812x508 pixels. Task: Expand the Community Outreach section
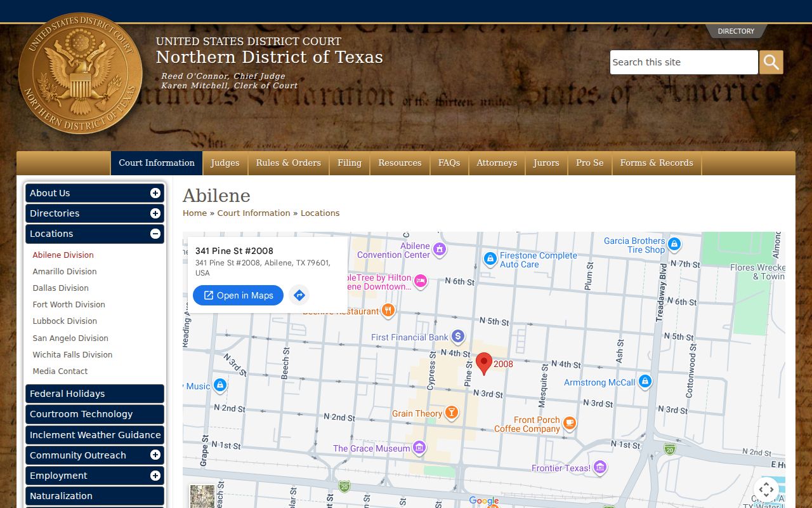155,455
